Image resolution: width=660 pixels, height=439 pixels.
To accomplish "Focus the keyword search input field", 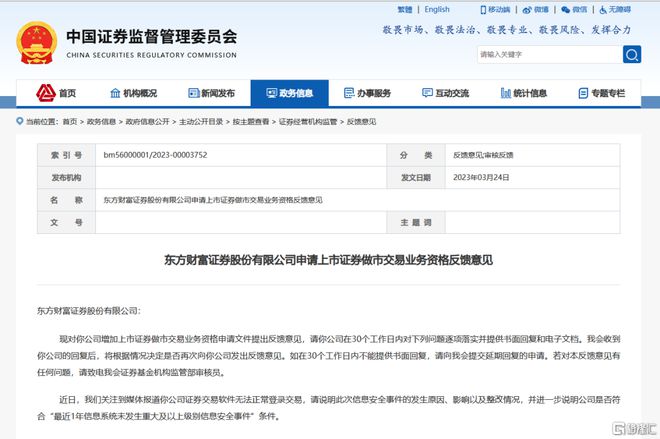I will [550, 54].
